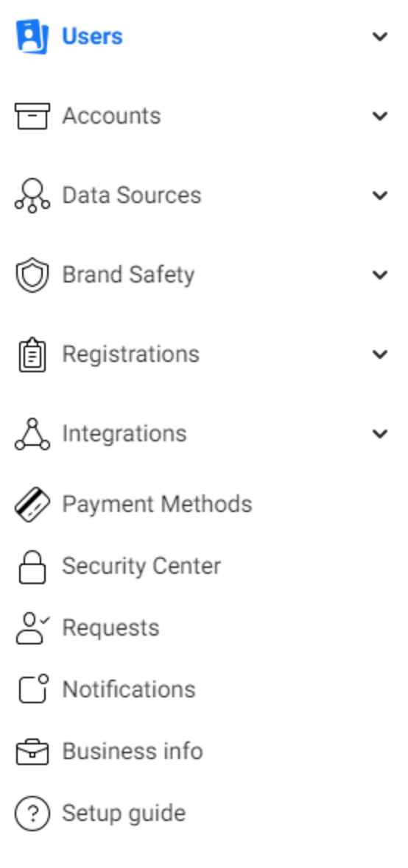Click the Integrations triangle network icon
The width and height of the screenshot is (408, 868).
coord(32,434)
